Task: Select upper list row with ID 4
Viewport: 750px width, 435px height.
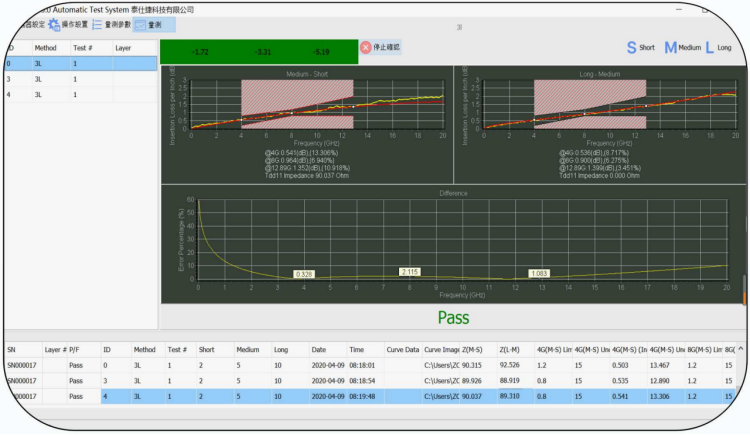Action: tap(81, 95)
